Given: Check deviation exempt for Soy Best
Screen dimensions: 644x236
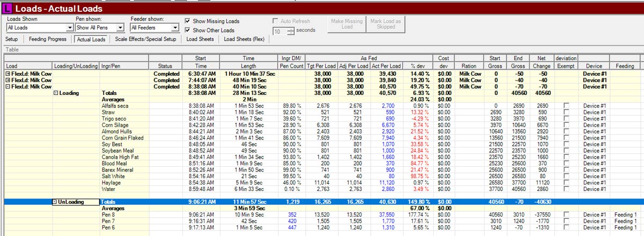Looking at the screenshot, I should (x=566, y=144).
